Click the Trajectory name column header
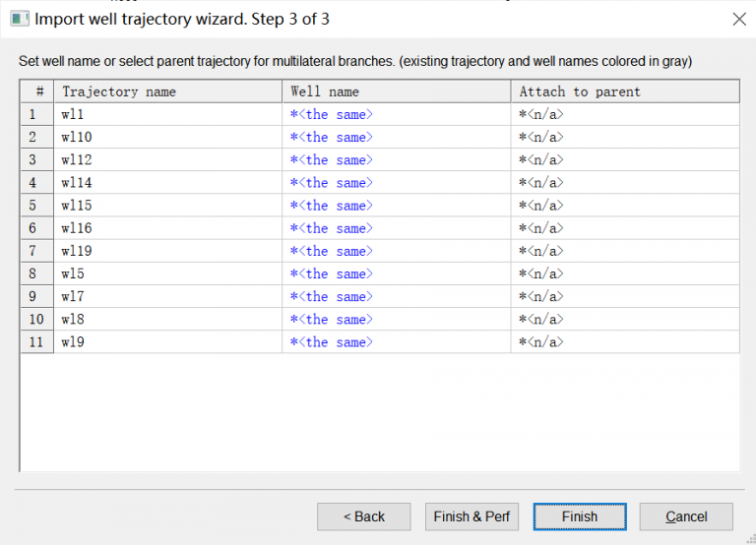756x545 pixels. [167, 91]
